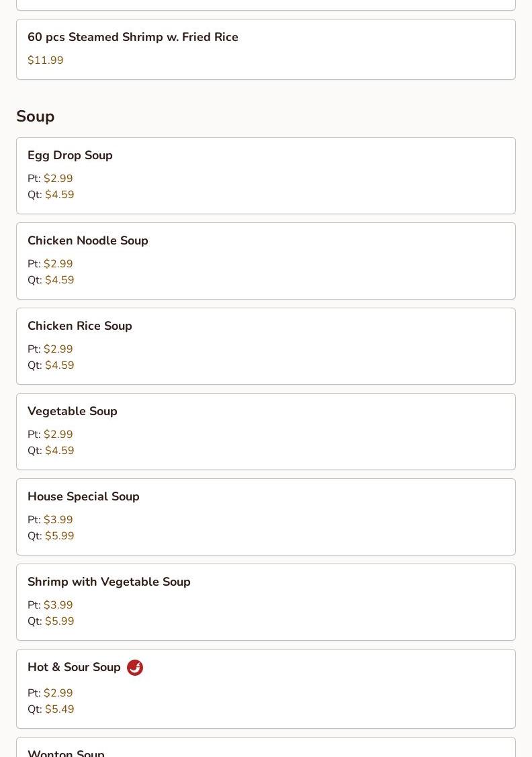Click the Hot & Sour Soup quart price $5.49
This screenshot has height=757, width=532.
60,709
